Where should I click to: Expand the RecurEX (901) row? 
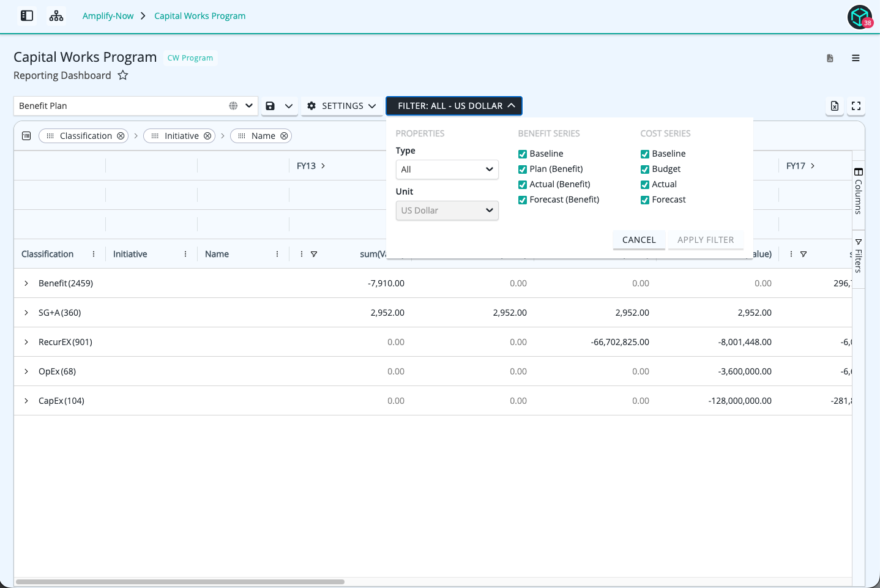click(x=26, y=342)
